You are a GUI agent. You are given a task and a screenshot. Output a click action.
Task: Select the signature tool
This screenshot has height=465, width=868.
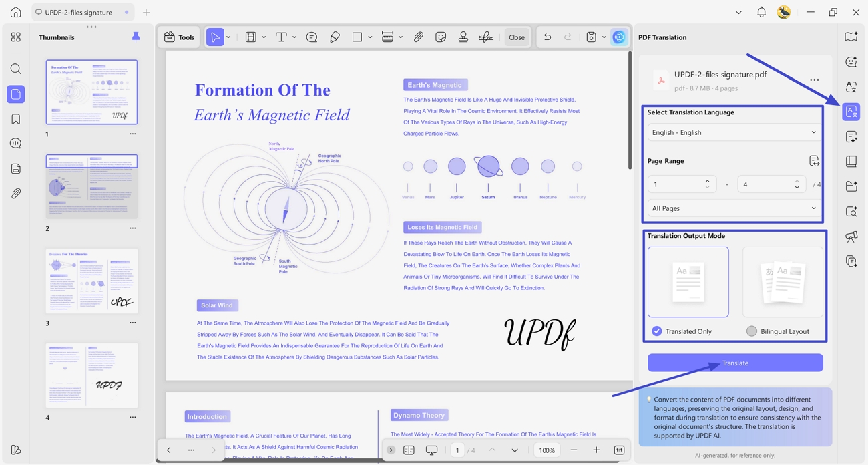click(x=486, y=37)
